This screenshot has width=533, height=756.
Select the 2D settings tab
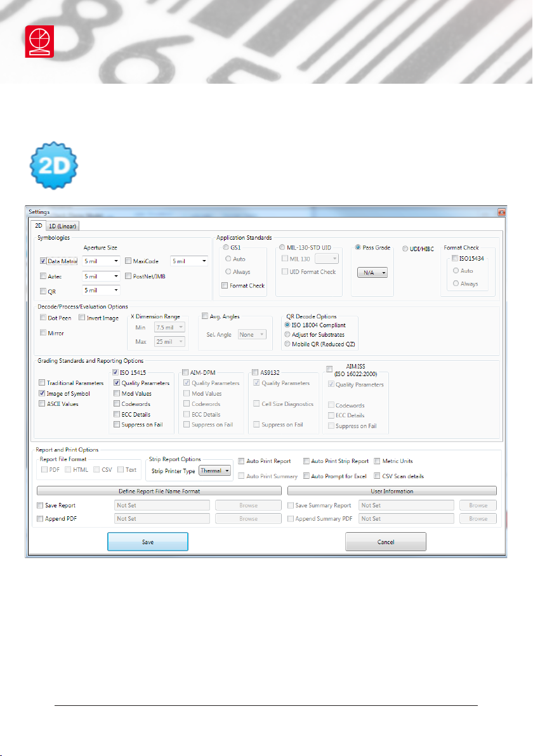pyautogui.click(x=37, y=225)
